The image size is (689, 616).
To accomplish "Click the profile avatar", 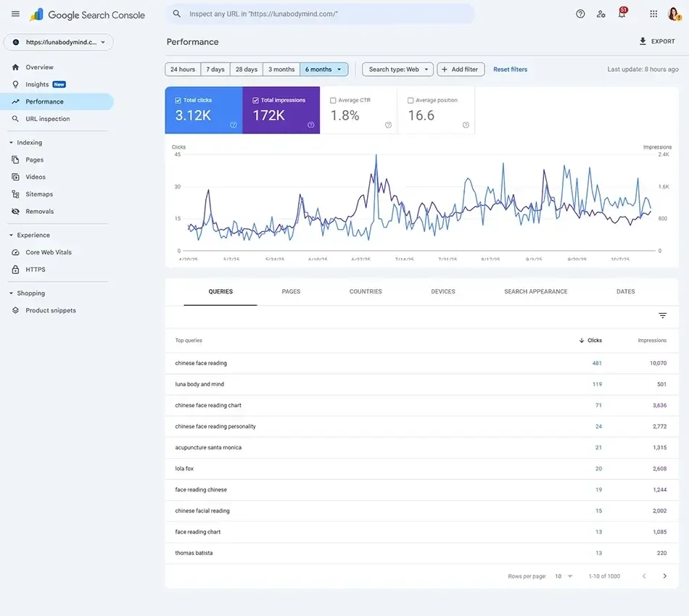I will pos(673,13).
